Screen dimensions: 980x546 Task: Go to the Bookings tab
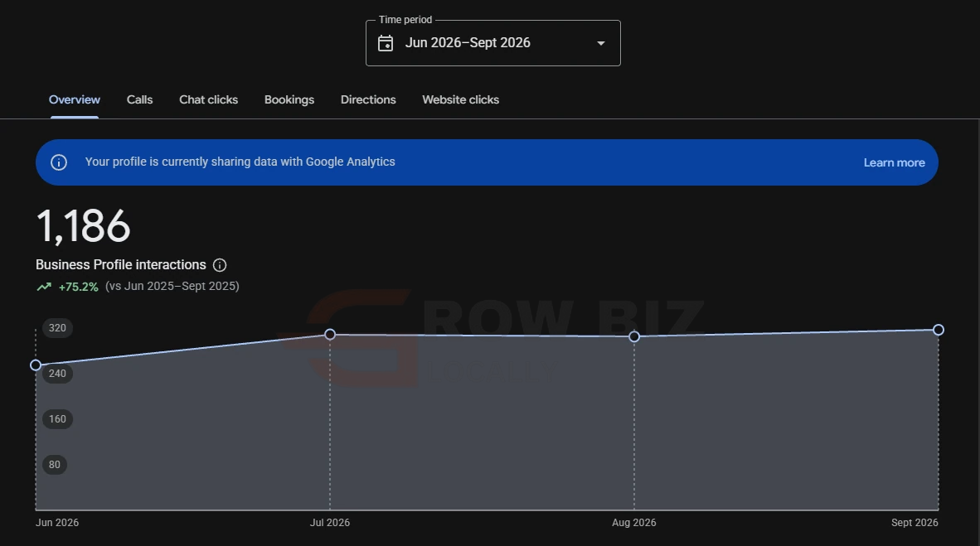[x=289, y=100]
